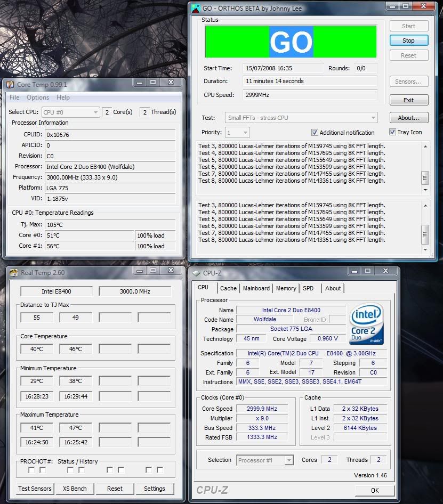
Task: Click the Exit button in ORTHOS
Action: (408, 100)
